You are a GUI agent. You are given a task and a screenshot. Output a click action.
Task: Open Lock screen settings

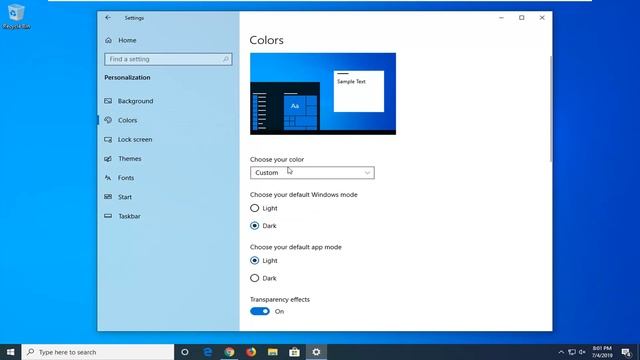point(135,139)
